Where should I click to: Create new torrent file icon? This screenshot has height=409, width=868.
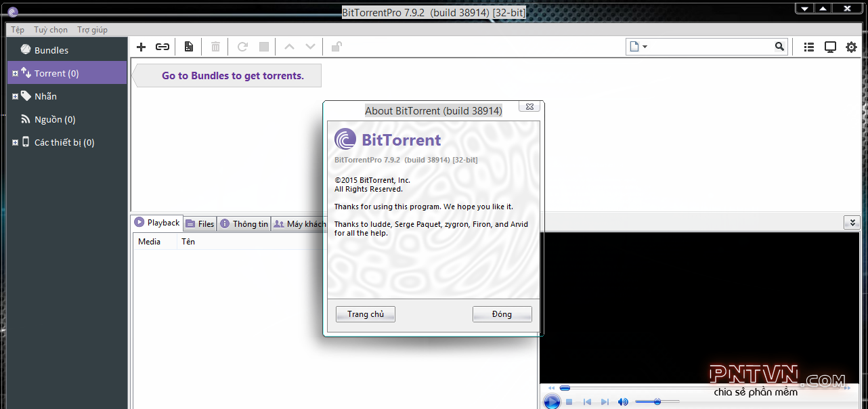pos(189,47)
